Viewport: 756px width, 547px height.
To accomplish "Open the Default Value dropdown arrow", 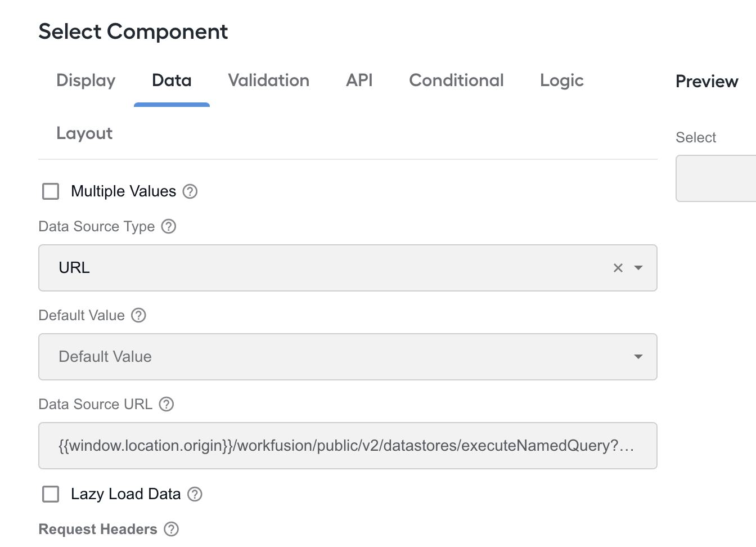I will [x=638, y=357].
